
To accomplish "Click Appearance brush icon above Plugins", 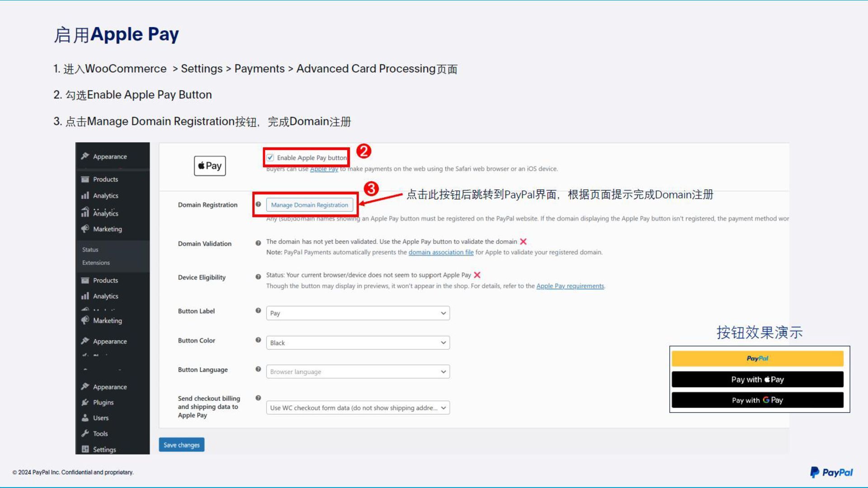I will coord(85,386).
